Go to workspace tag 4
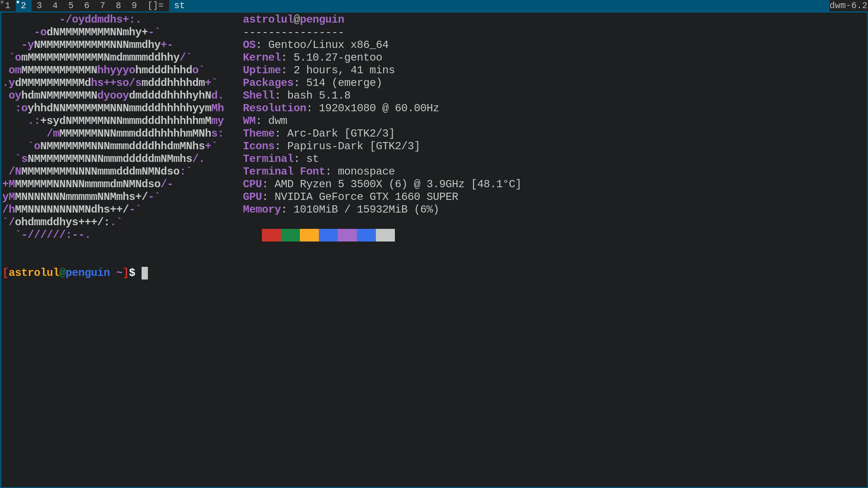This screenshot has width=868, height=488. pos(55,5)
